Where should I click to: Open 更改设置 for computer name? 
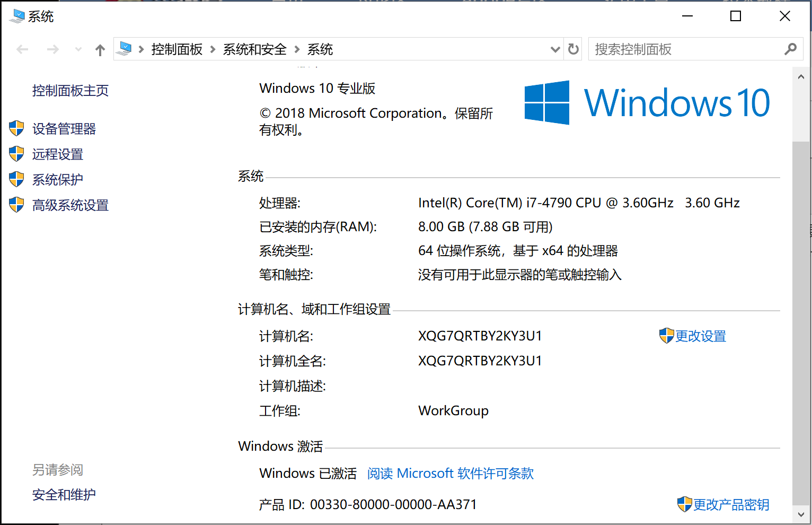(x=701, y=336)
